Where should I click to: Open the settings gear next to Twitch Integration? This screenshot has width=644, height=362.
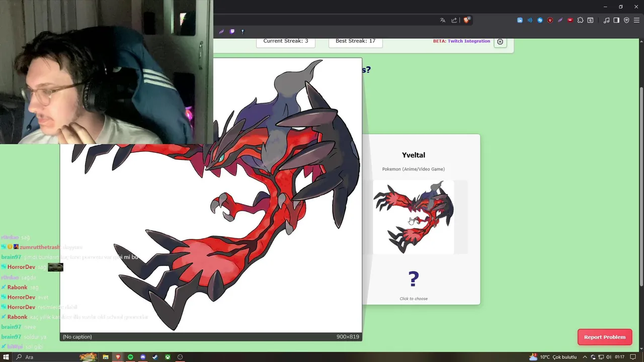[x=500, y=42]
